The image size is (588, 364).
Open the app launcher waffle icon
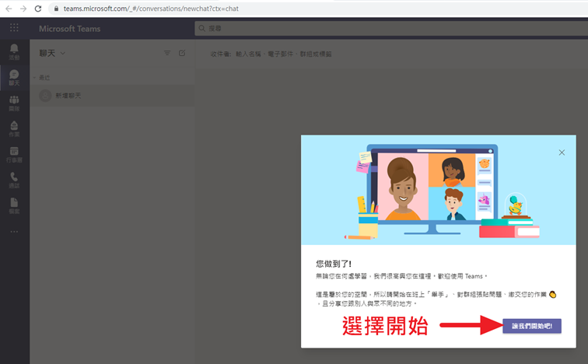(14, 28)
